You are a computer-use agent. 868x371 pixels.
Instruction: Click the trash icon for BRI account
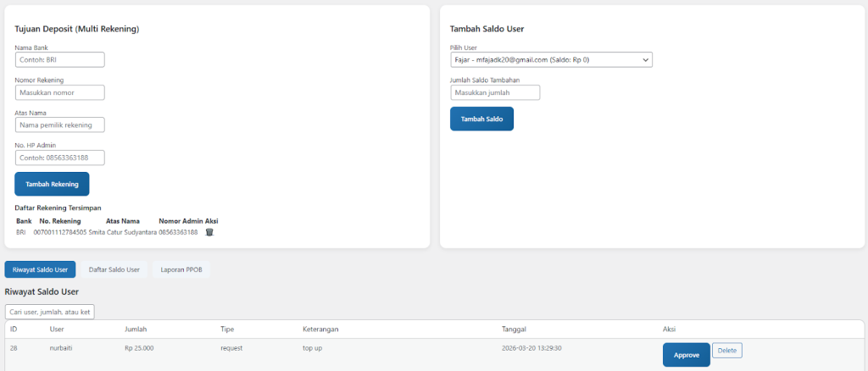[x=209, y=232]
